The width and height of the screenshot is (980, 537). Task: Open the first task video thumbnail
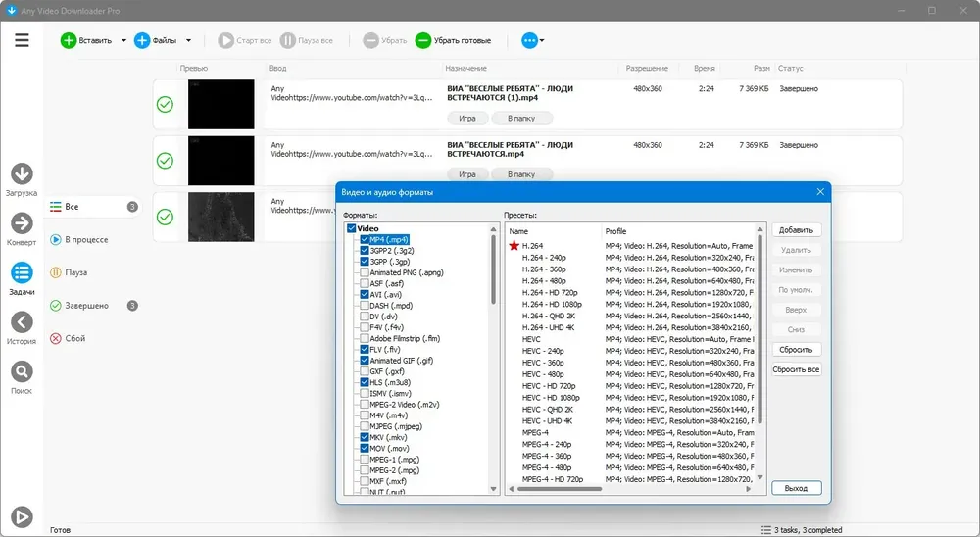pyautogui.click(x=221, y=105)
